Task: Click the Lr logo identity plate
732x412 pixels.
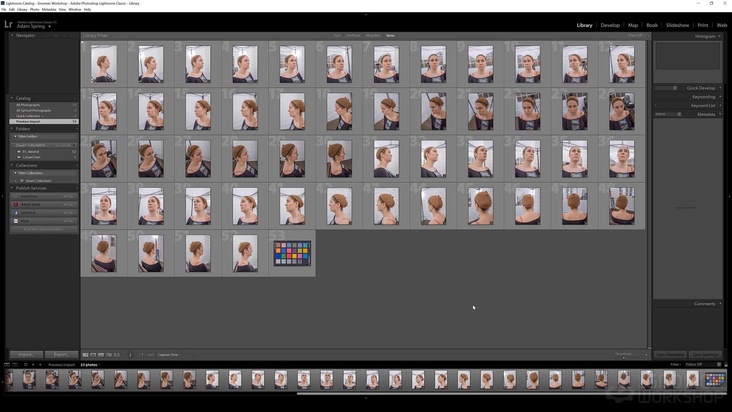Action: coord(8,24)
